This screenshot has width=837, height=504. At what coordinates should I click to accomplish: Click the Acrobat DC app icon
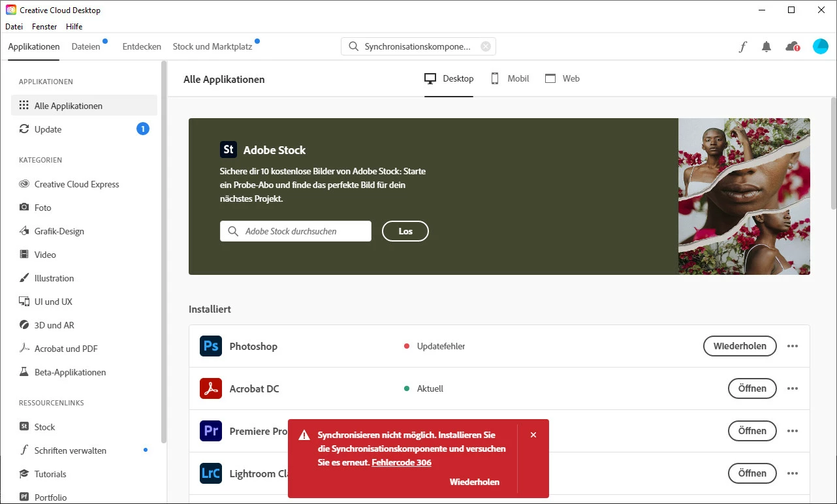pyautogui.click(x=211, y=388)
